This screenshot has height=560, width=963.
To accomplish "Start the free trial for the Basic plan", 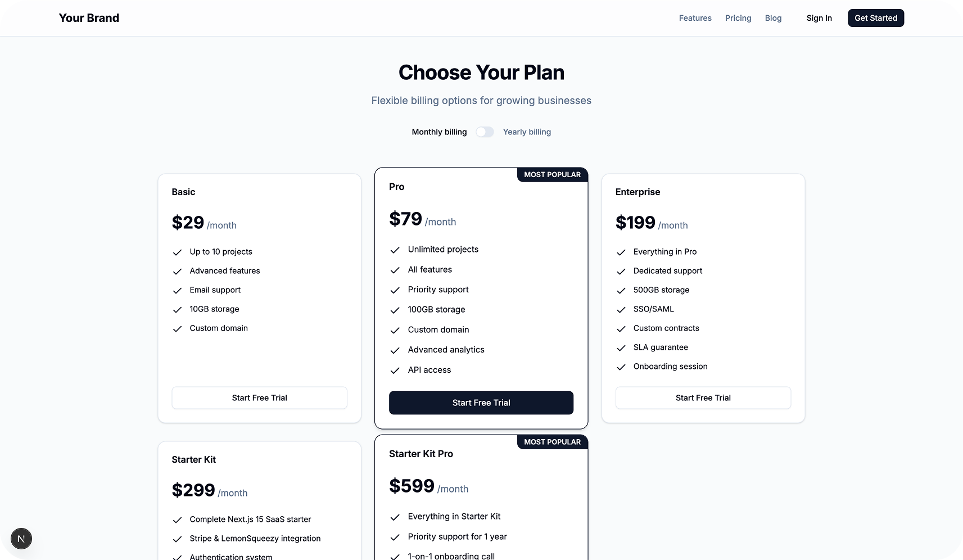I will 259,398.
